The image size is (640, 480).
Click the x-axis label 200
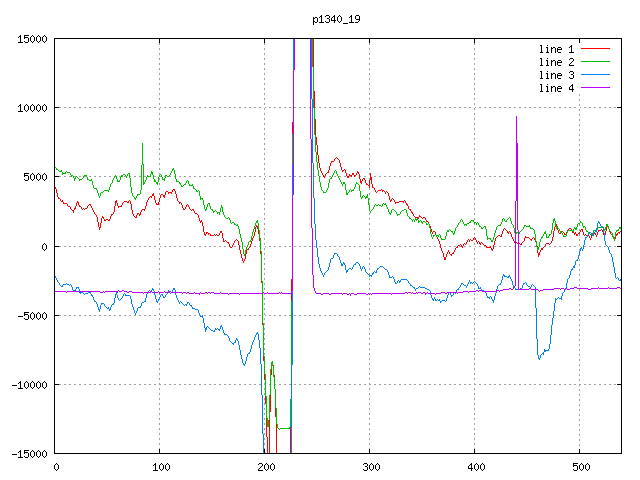[x=266, y=467]
